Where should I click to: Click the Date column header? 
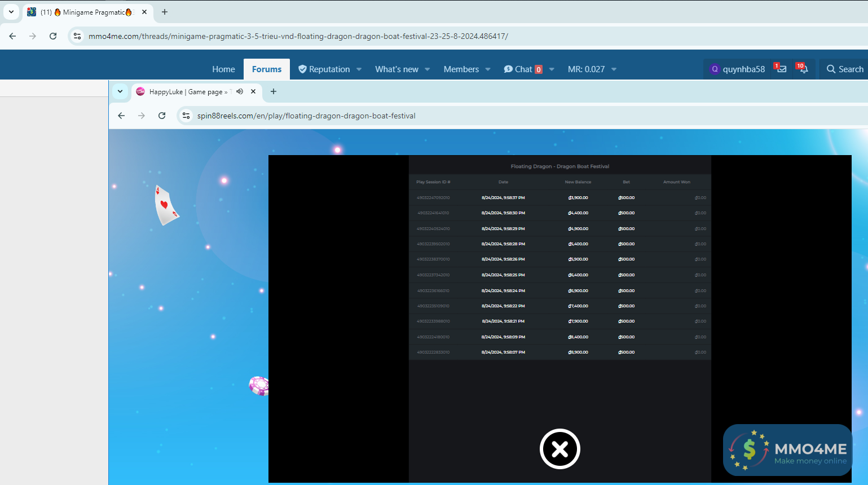(503, 182)
